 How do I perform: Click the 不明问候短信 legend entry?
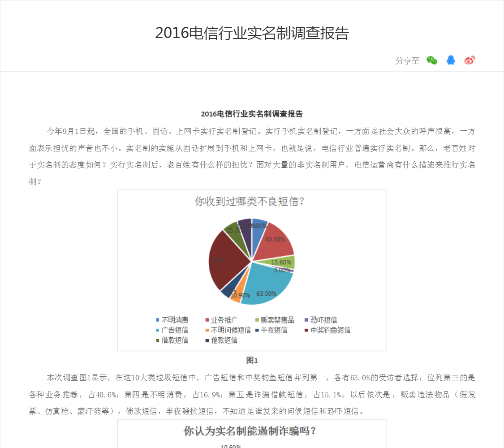point(228,330)
